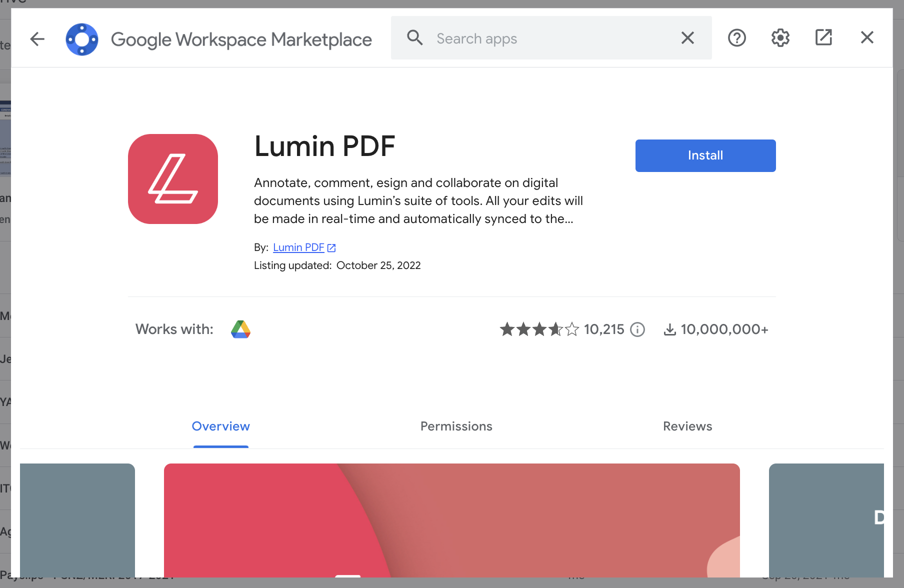Click the Google Drive compatibility icon
Screen dimensions: 904x588
pyautogui.click(x=240, y=329)
